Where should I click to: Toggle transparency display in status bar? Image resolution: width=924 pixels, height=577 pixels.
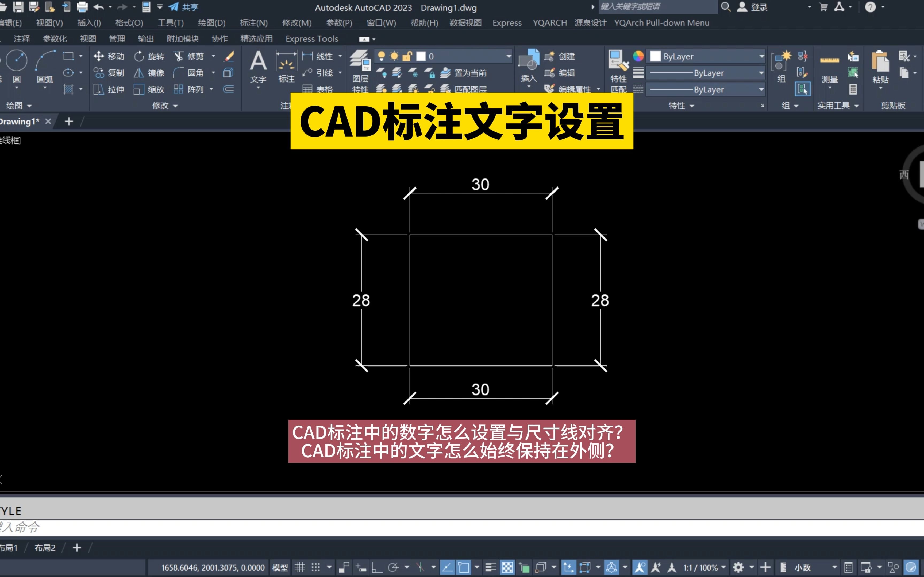tap(507, 567)
